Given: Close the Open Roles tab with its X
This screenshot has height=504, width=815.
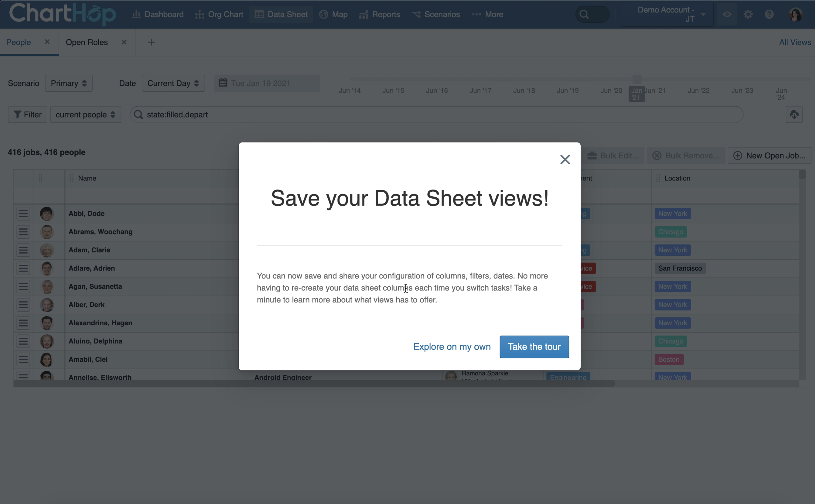Looking at the screenshot, I should 124,42.
